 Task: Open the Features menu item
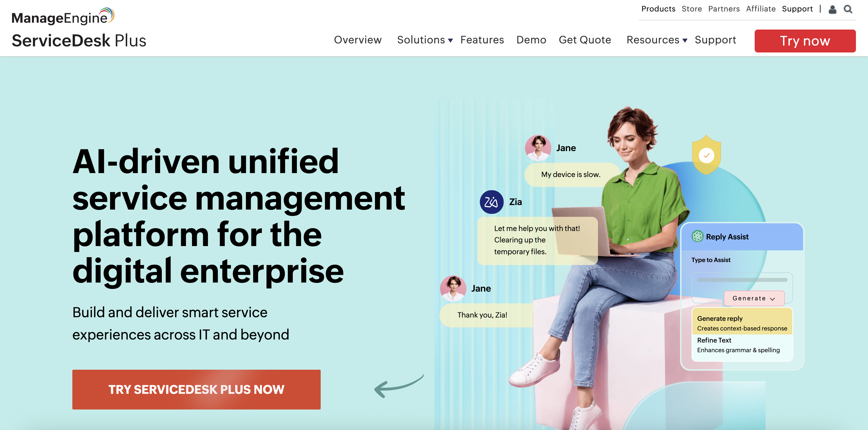pyautogui.click(x=482, y=40)
